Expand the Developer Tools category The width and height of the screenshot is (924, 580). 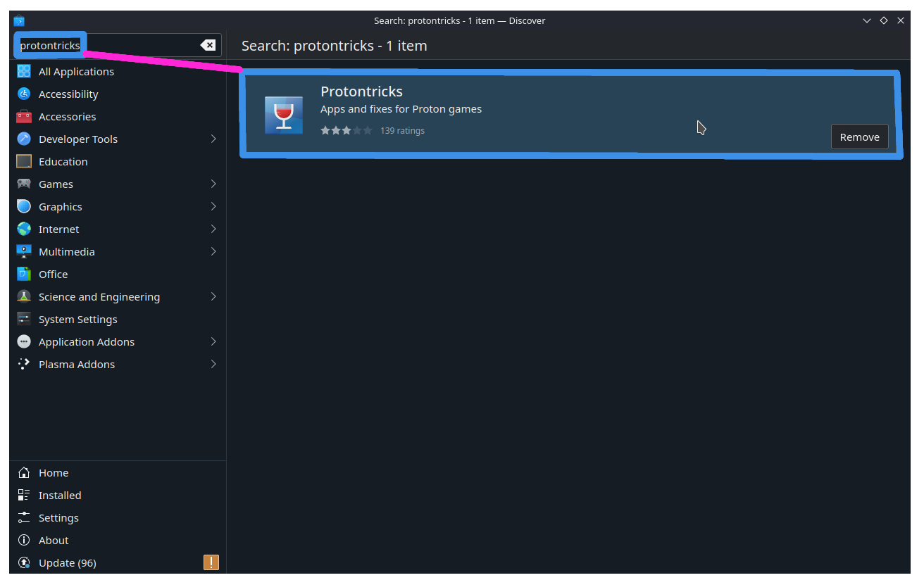(213, 139)
